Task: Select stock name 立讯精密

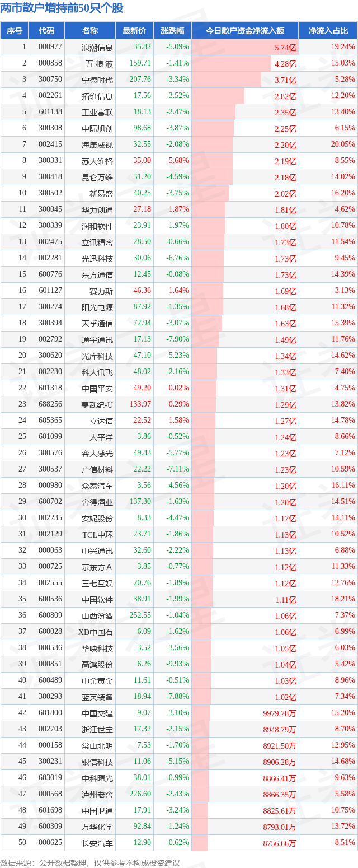Action: click(x=98, y=242)
